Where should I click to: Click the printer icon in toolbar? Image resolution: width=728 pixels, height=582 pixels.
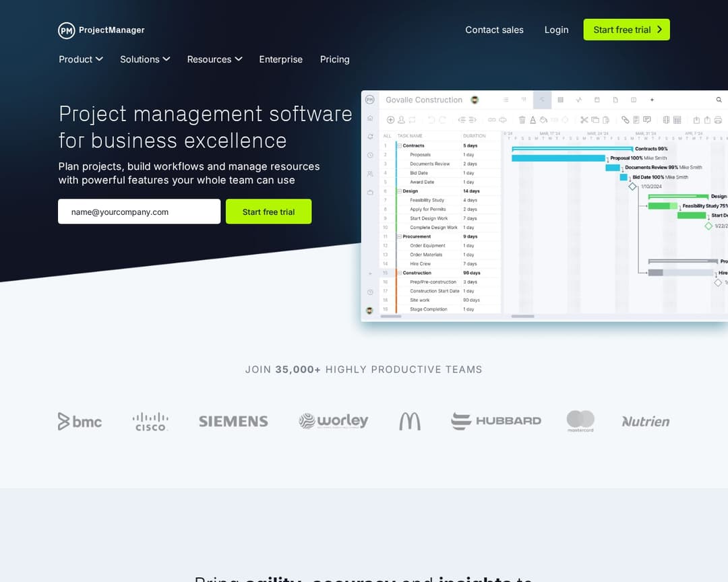click(x=718, y=120)
